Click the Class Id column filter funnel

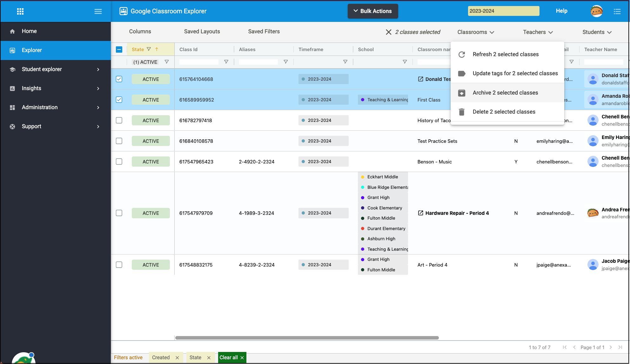226,62
